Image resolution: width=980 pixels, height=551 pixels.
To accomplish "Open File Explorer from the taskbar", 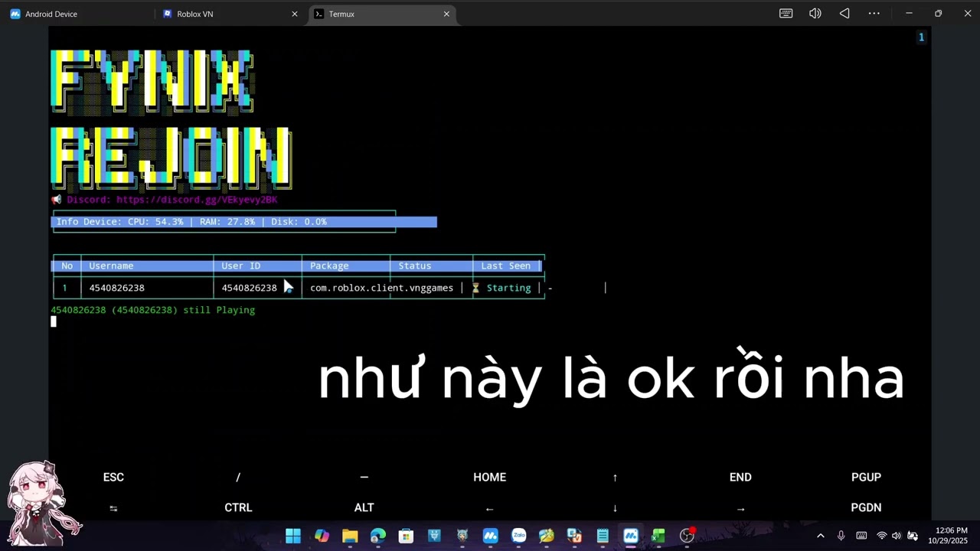I will click(350, 536).
